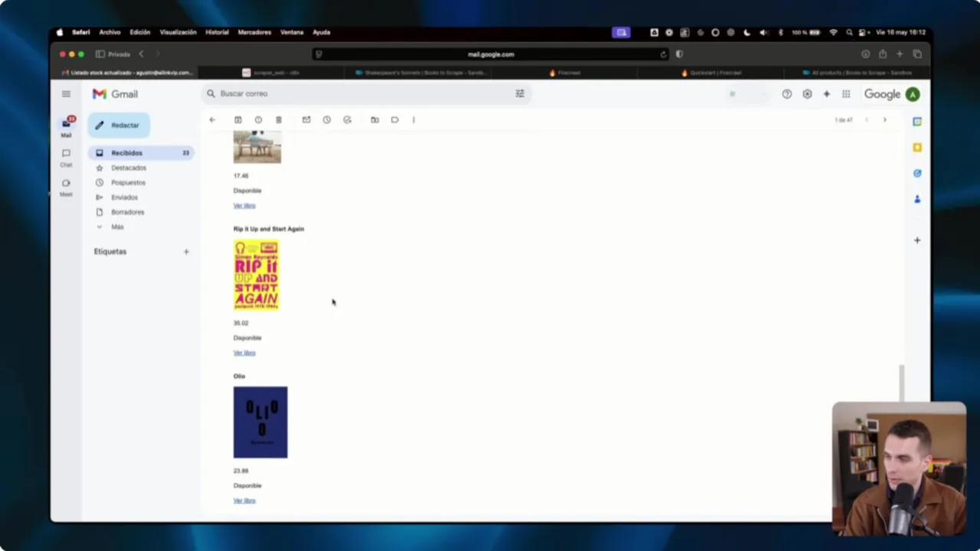Open a new Safari tab with plus icon
The image size is (980, 551).
900,54
